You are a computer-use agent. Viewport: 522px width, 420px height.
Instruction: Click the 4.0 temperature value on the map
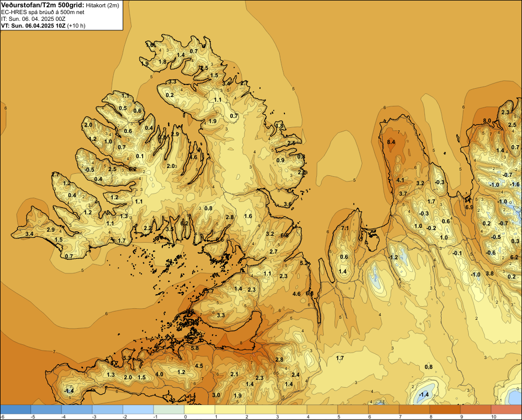159,374
